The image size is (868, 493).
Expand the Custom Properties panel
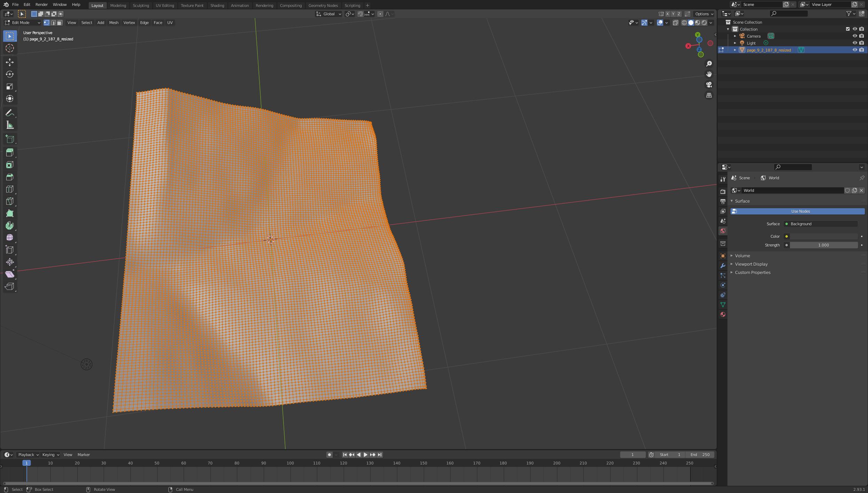(x=752, y=272)
